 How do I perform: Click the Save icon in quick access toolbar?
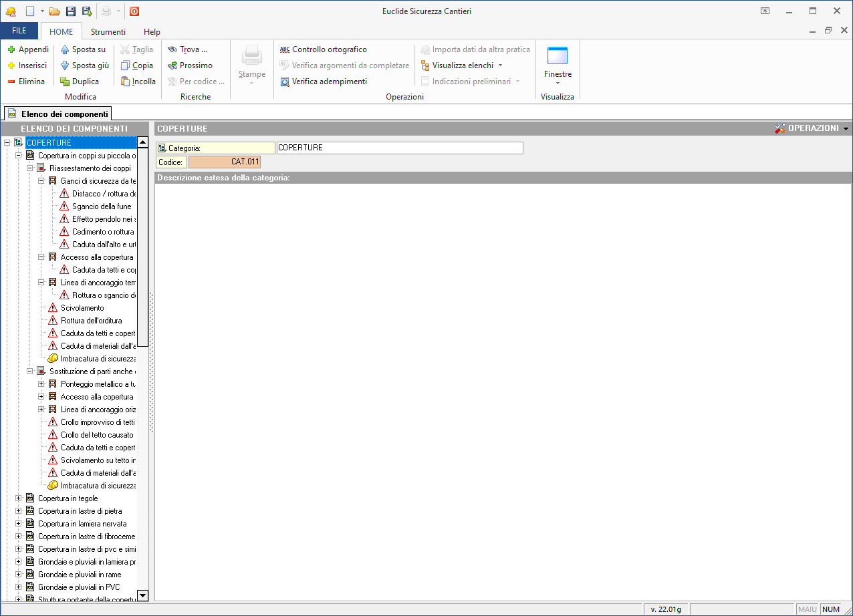tap(71, 11)
